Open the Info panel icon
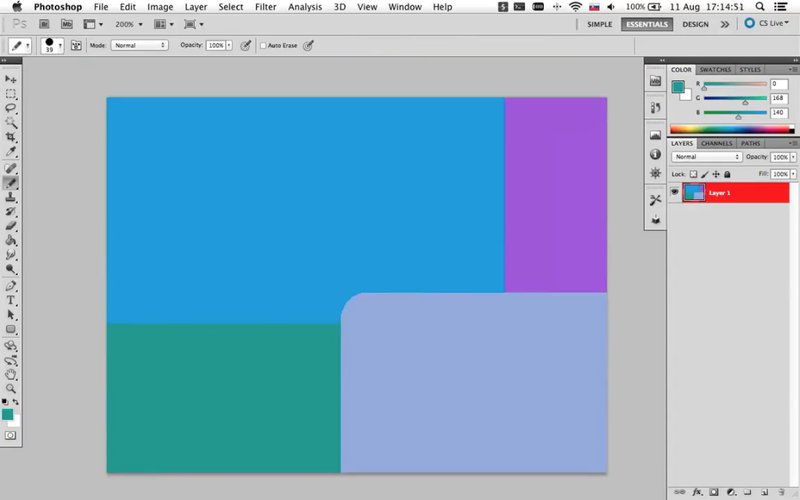Image resolution: width=800 pixels, height=500 pixels. point(656,154)
